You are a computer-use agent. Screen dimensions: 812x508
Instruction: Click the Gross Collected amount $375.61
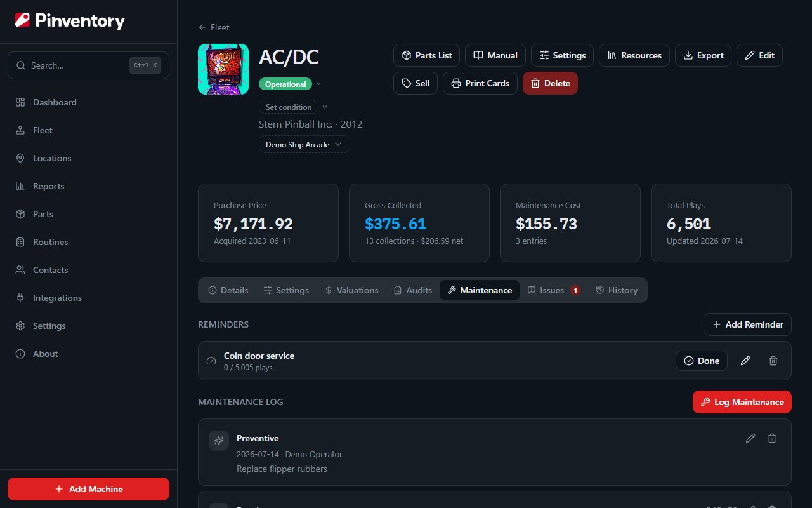point(395,224)
